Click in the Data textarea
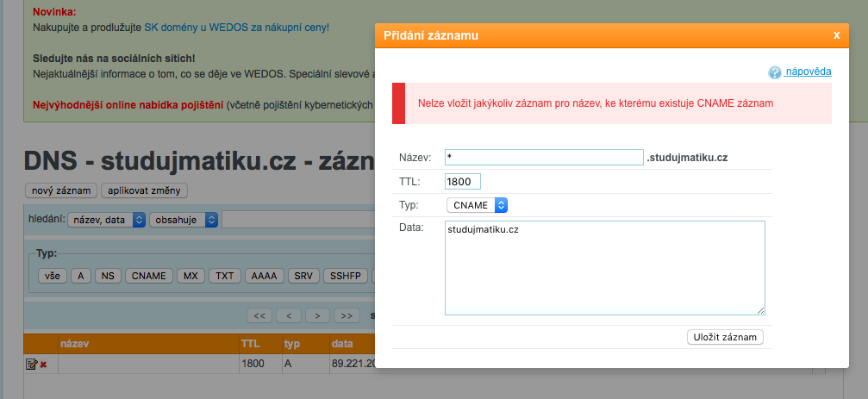This screenshot has width=868, height=399. (x=605, y=268)
